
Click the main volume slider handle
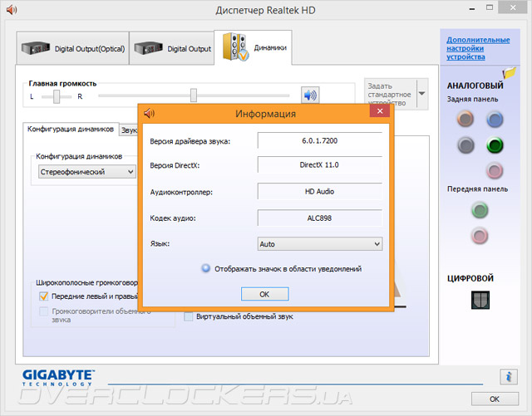pos(194,95)
